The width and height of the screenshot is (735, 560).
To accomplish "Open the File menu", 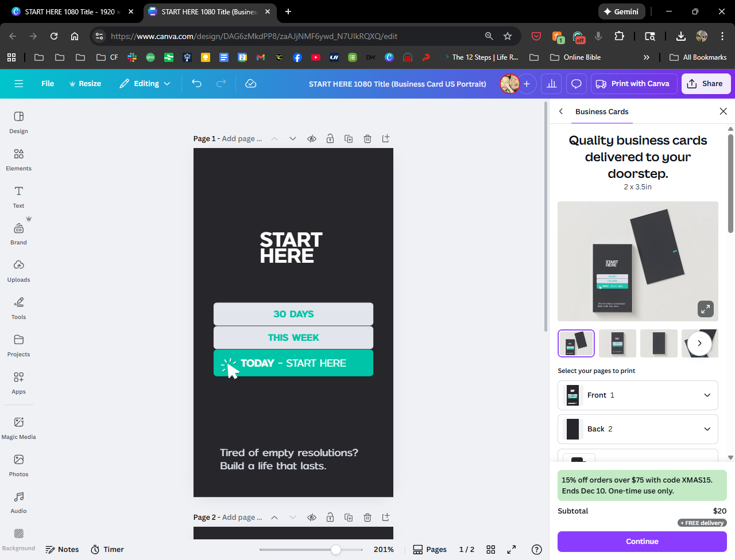I will tap(48, 84).
